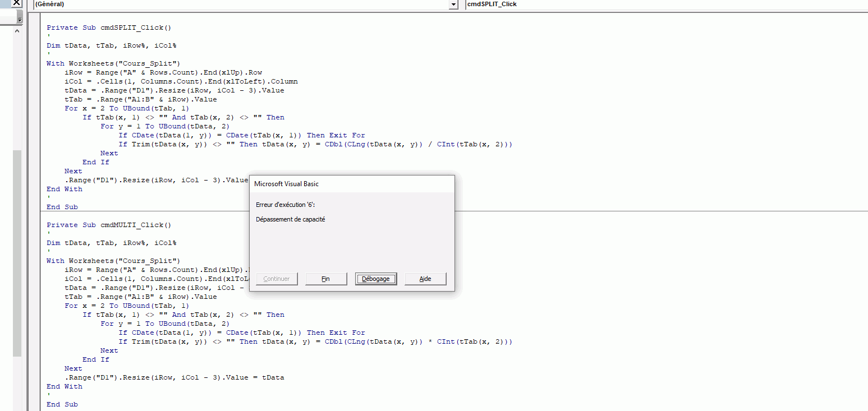
Task: Click the "iCol = .Cells" line in cmdSPLIT_Click
Action: coord(181,81)
